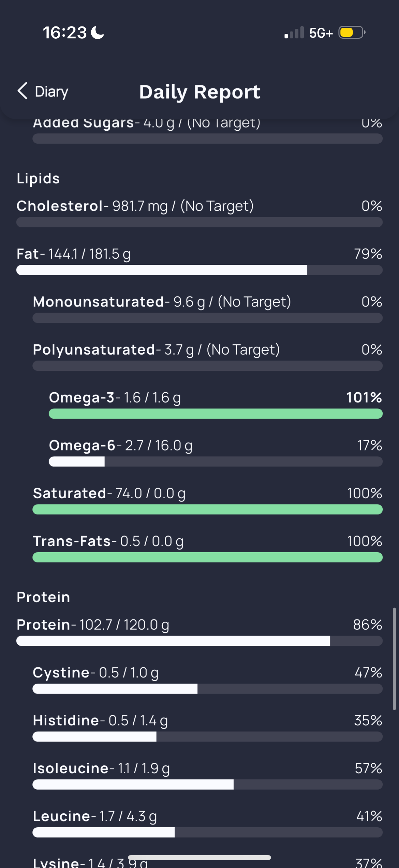This screenshot has height=868, width=399.
Task: Tap the Cystine progress bar
Action: point(207,689)
